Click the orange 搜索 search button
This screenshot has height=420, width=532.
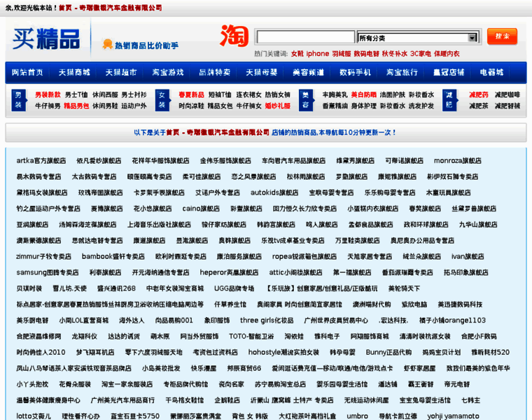(x=502, y=36)
